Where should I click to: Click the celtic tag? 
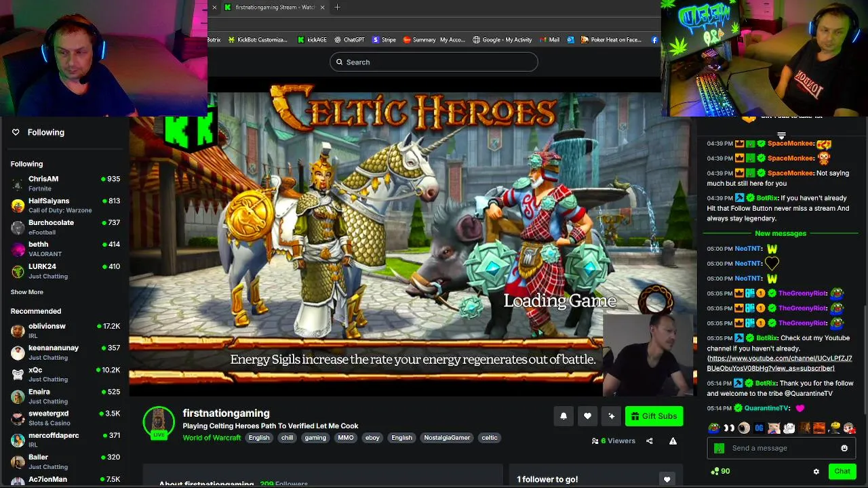490,438
